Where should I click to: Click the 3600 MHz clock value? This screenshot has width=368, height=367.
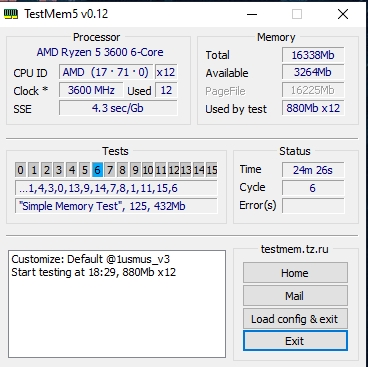(x=91, y=90)
